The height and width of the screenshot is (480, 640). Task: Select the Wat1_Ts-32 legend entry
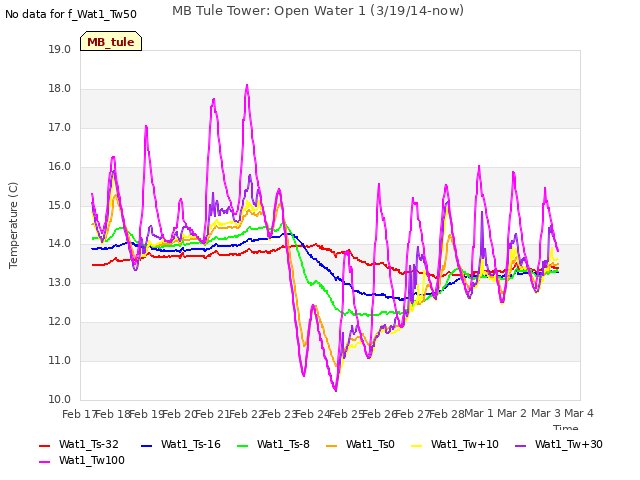tap(79, 444)
